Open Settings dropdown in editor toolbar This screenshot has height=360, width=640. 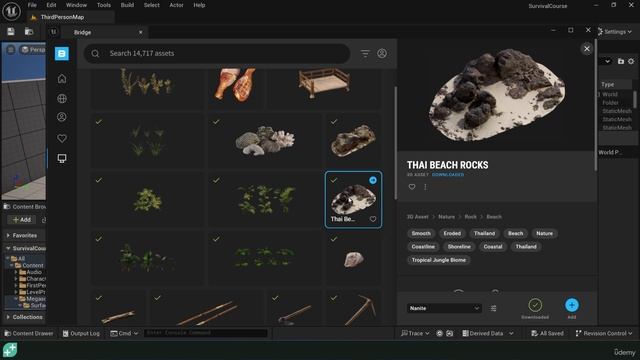(614, 32)
